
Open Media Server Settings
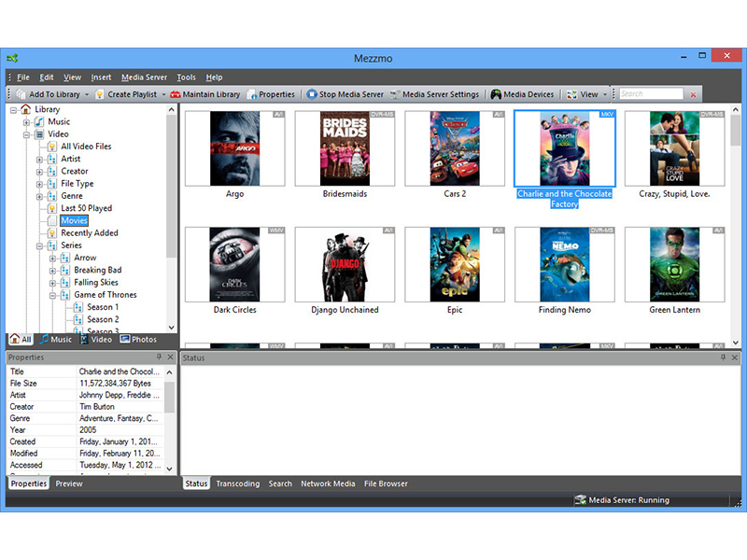point(434,94)
